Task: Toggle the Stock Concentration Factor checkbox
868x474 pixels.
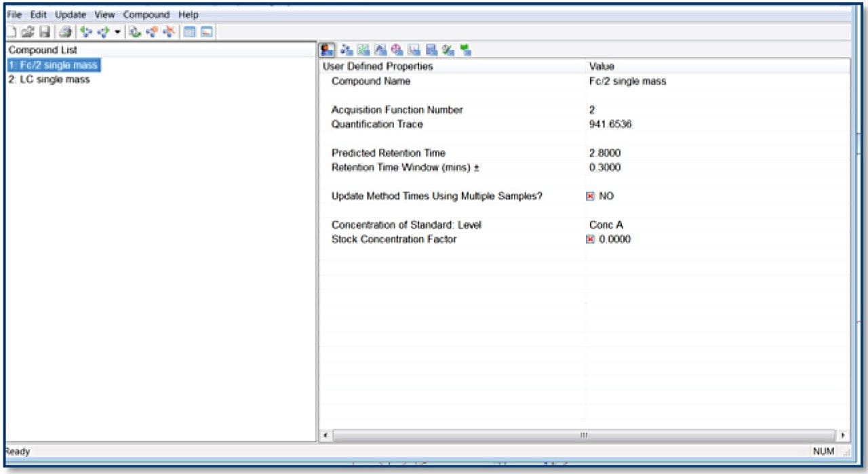Action: [590, 239]
